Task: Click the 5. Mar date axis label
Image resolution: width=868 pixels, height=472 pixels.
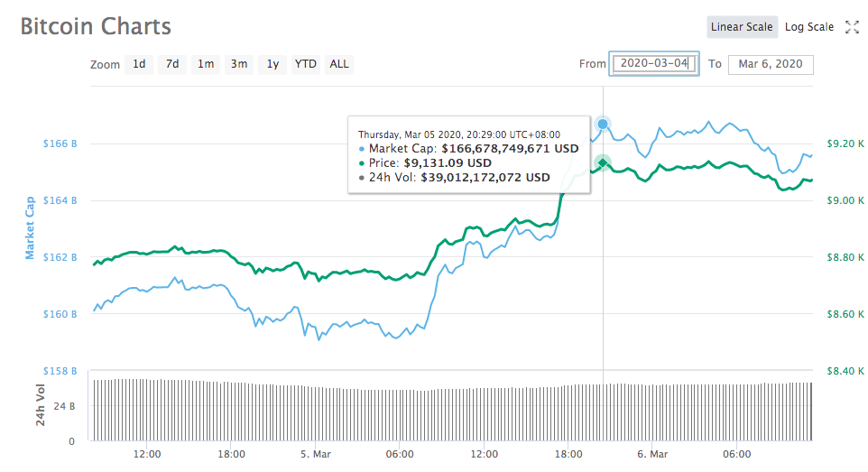Action: point(316,454)
